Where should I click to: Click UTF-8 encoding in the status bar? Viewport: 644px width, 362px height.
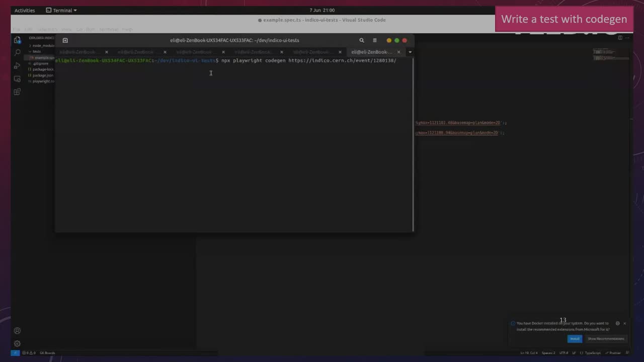click(x=563, y=353)
